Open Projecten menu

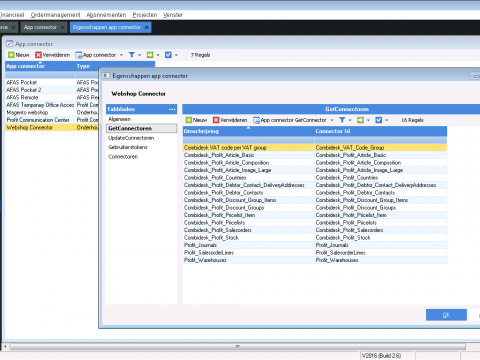tap(145, 15)
